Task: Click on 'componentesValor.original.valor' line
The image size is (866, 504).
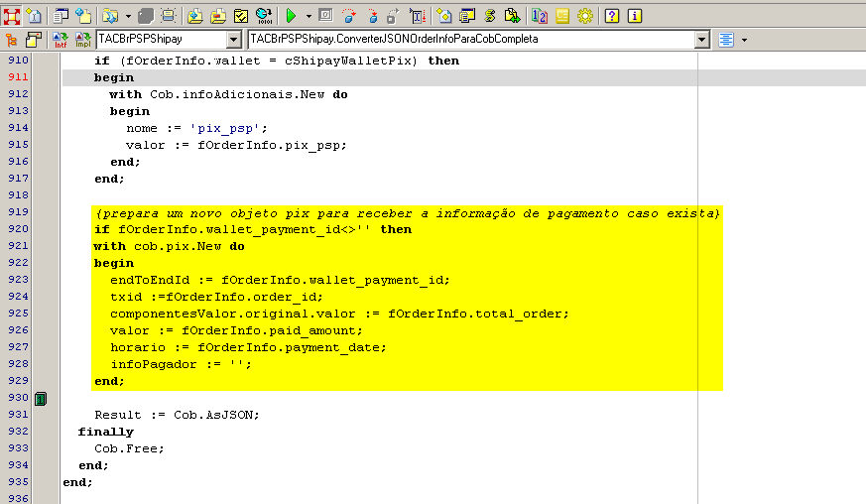Action: (x=339, y=314)
